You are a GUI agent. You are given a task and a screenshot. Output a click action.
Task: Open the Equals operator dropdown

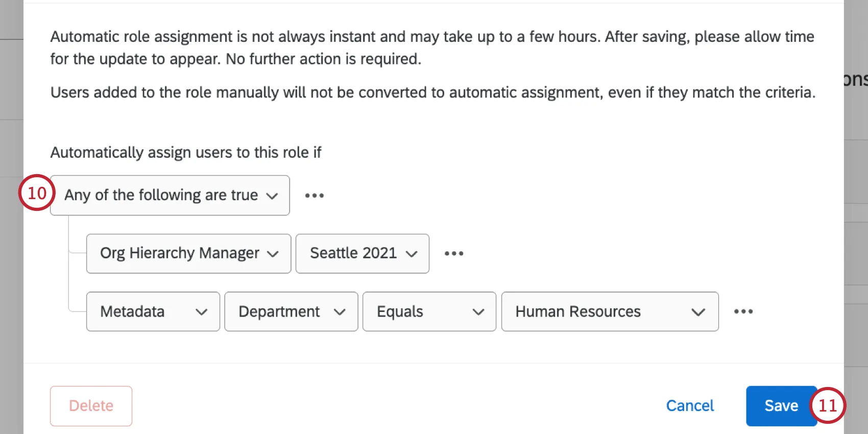click(429, 311)
